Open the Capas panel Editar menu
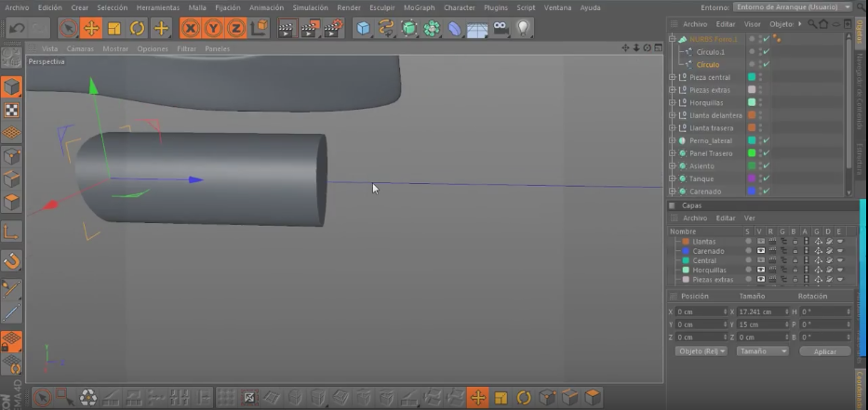Viewport: 868px width, 410px height. [726, 218]
